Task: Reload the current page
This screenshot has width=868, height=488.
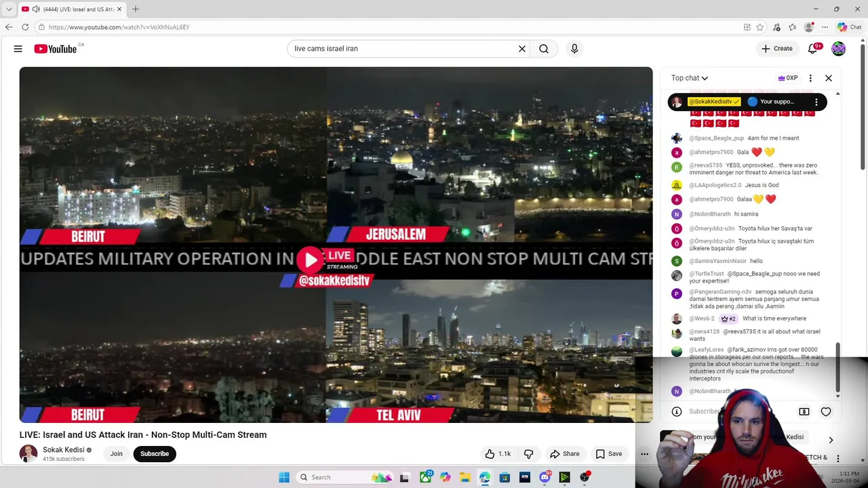Action: 25,27
